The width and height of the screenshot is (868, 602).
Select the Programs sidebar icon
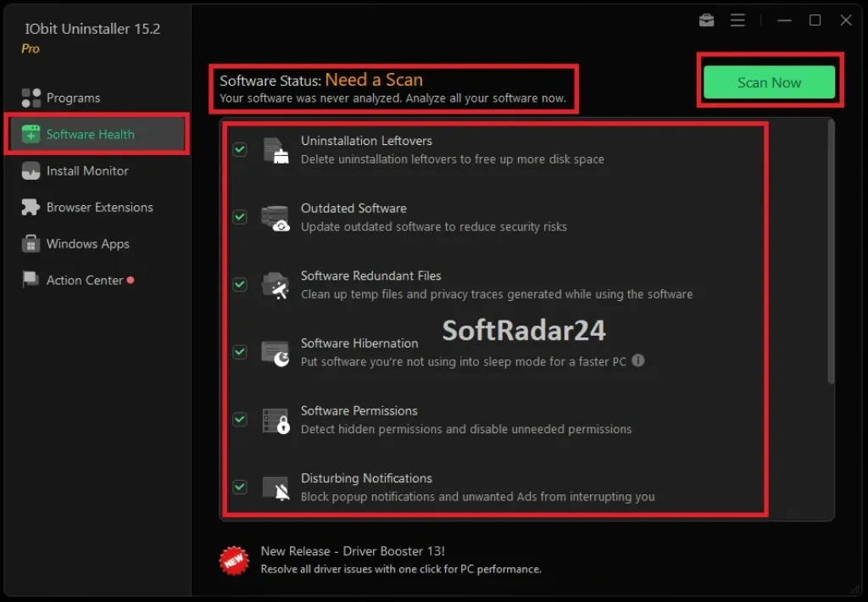31,98
